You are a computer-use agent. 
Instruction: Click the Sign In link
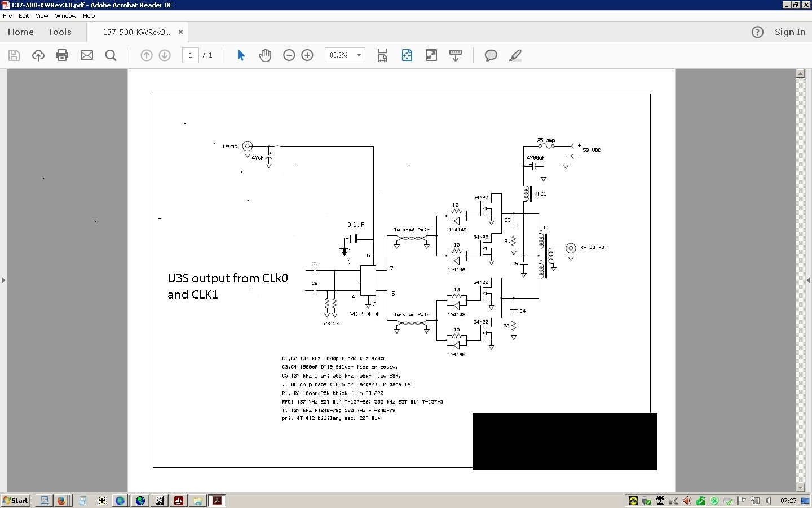[790, 32]
